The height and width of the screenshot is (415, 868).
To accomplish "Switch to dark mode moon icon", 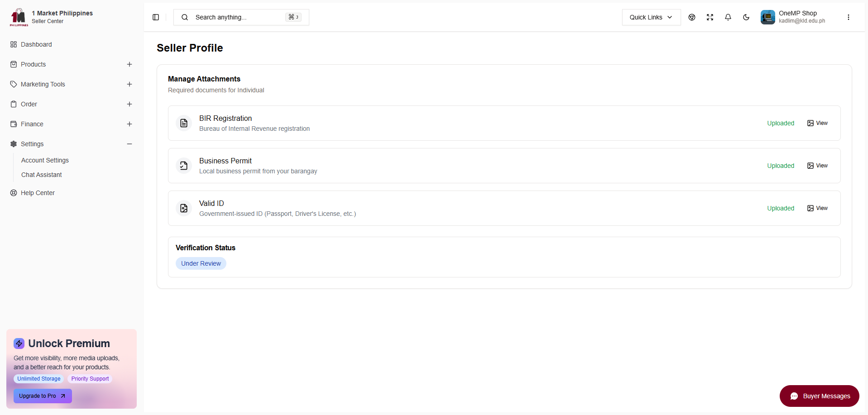I will point(746,17).
